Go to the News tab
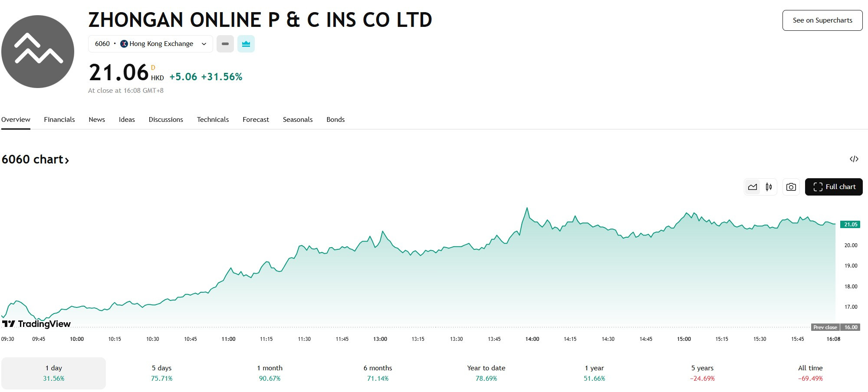Viewport: 868px width, 392px height. coord(97,120)
